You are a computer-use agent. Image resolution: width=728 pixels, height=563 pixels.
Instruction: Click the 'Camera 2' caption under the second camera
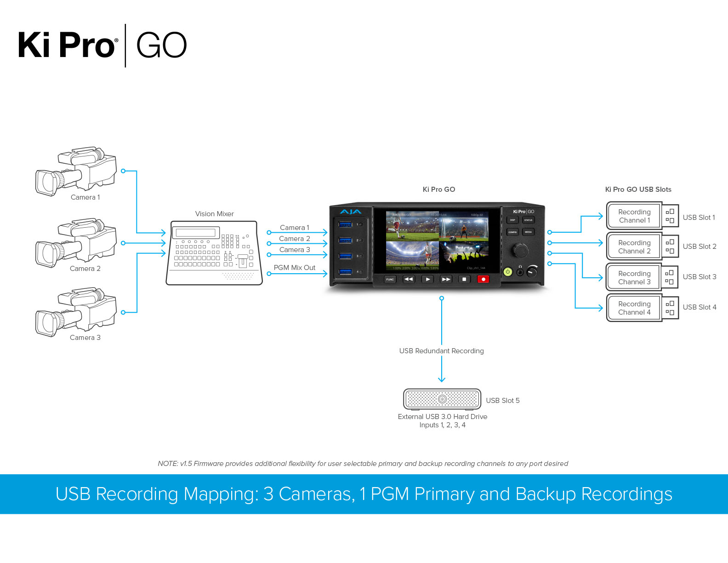85,269
